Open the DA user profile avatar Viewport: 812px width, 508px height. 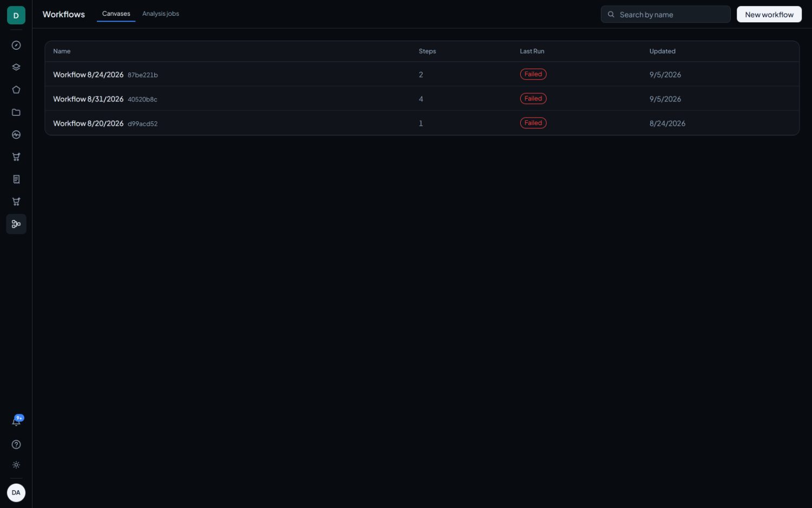pos(16,493)
